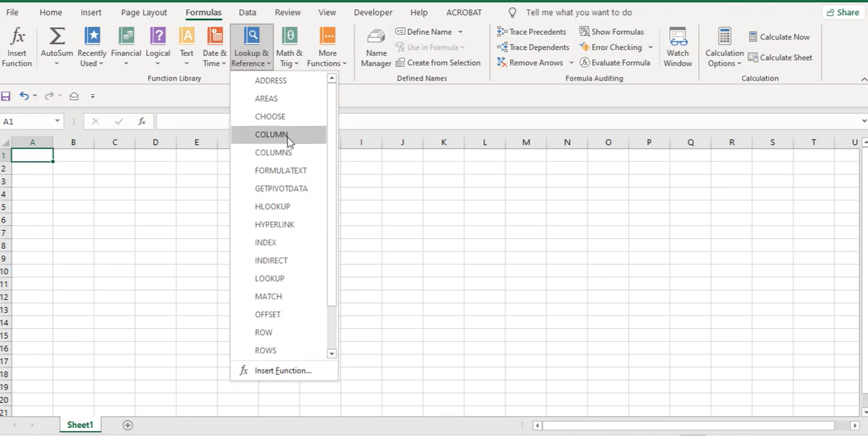Viewport: 868px width, 436px height.
Task: Select ADDRESS from the function menu
Action: pyautogui.click(x=279, y=81)
